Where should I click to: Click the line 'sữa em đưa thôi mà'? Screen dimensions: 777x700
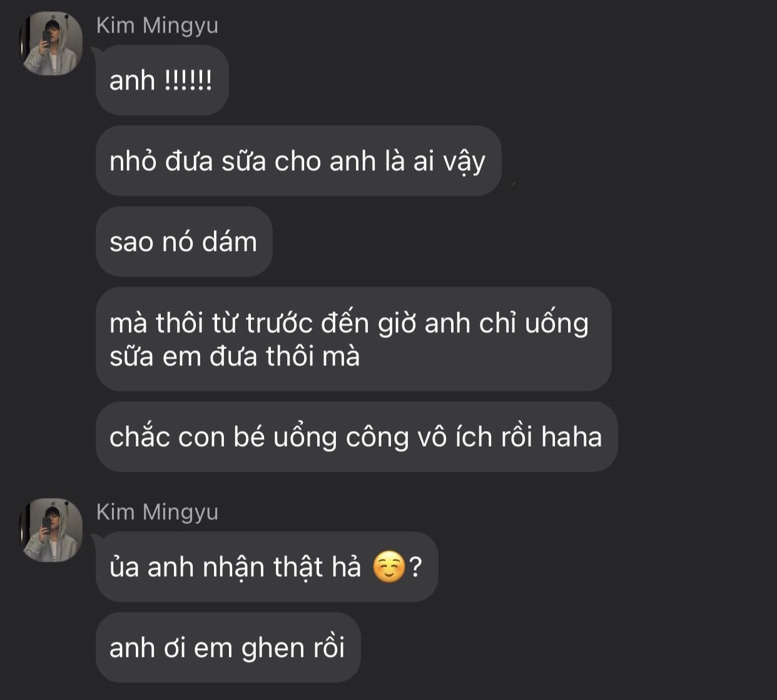tap(235, 357)
